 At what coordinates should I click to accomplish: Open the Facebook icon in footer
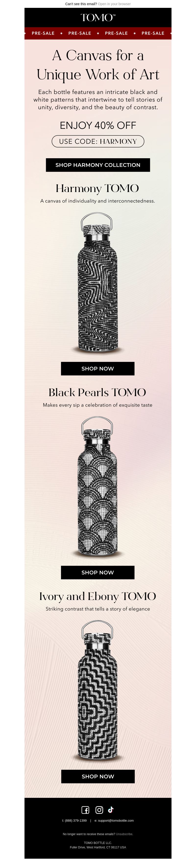85,810
